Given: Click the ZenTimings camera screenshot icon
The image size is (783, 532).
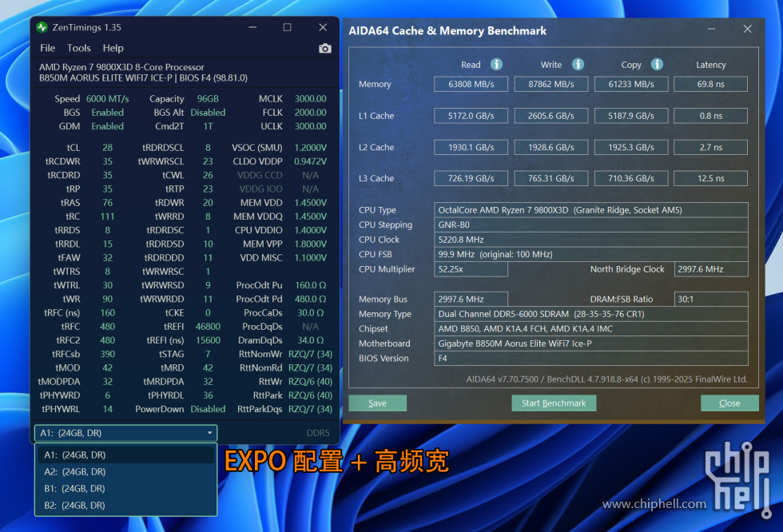Looking at the screenshot, I should pos(325,48).
